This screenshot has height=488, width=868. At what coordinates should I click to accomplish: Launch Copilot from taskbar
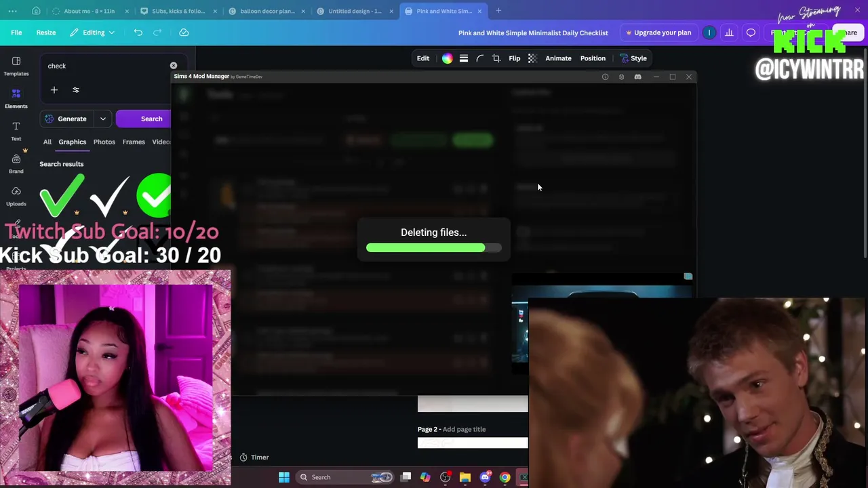[425, 477]
